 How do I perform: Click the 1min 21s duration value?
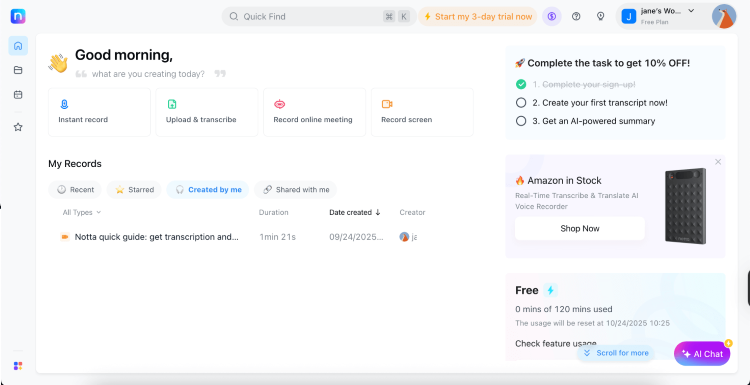click(277, 237)
